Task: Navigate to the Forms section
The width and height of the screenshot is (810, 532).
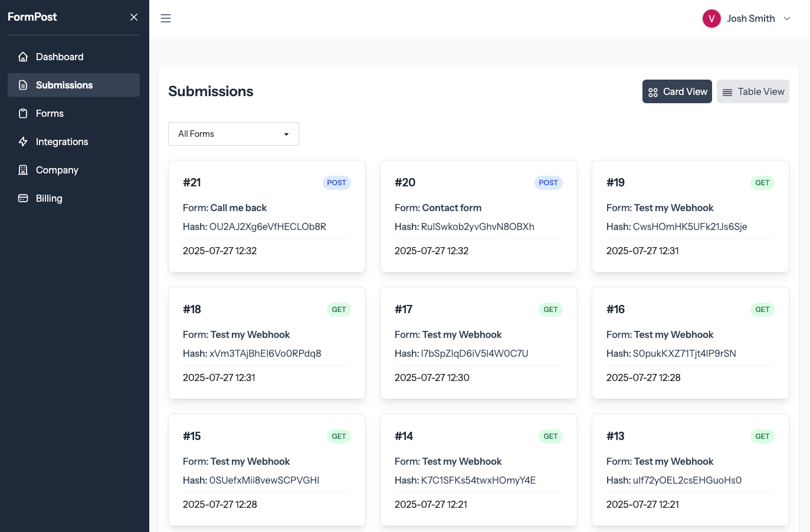Action: 50,113
